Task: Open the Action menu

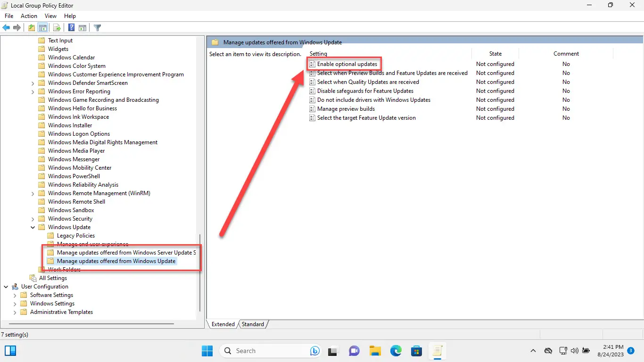Action: coord(29,16)
